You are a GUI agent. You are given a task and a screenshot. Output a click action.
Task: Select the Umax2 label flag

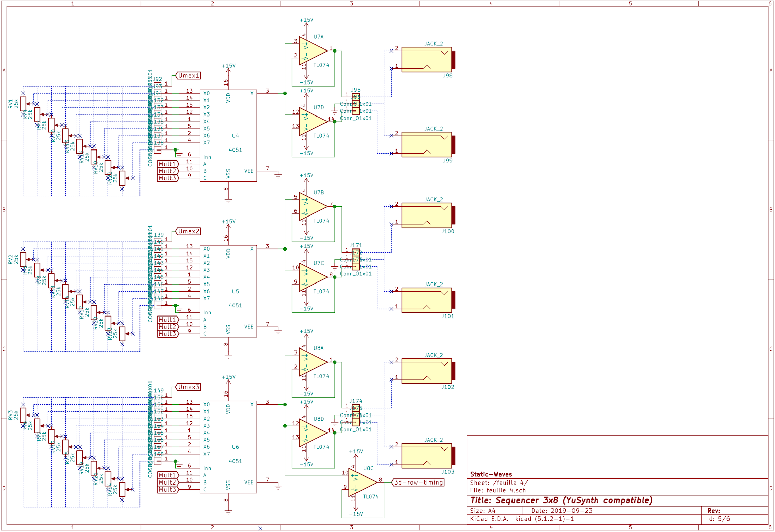tap(188, 231)
